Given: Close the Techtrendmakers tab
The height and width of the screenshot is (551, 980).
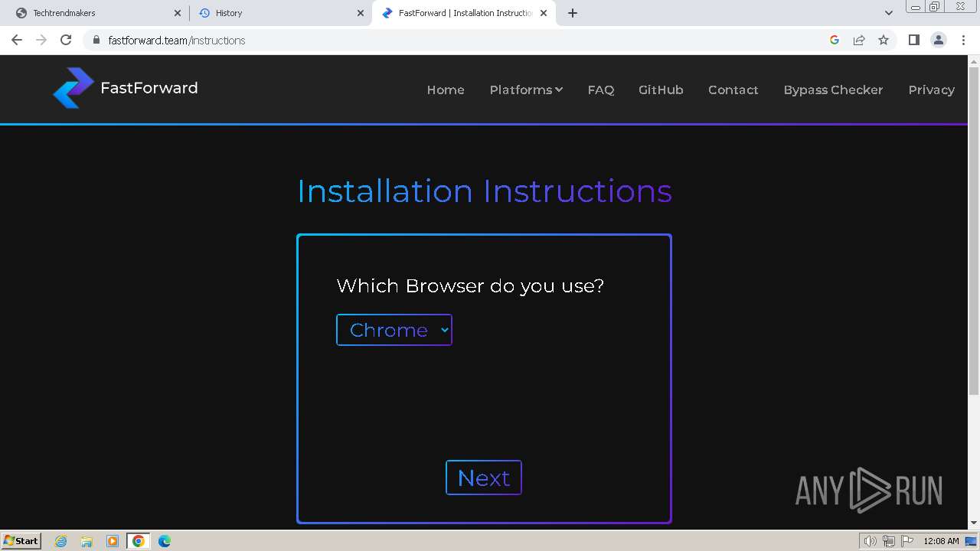Looking at the screenshot, I should pos(177,13).
